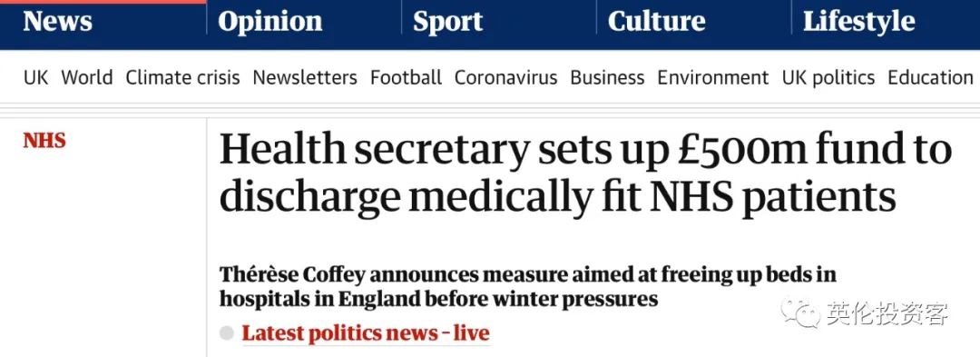Viewport: 980px width, 357px height.
Task: Open the Sport section tab
Action: click(447, 23)
